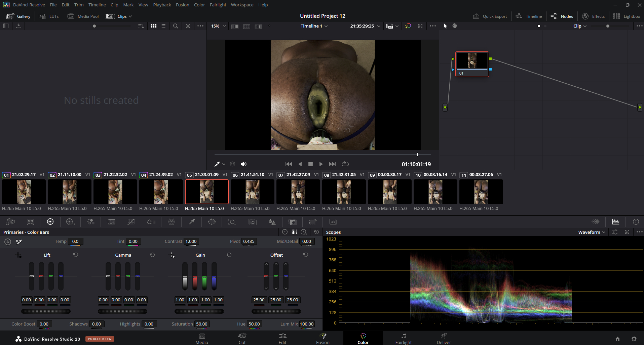
Task: Open the RGB Mixer palette
Action: (91, 222)
